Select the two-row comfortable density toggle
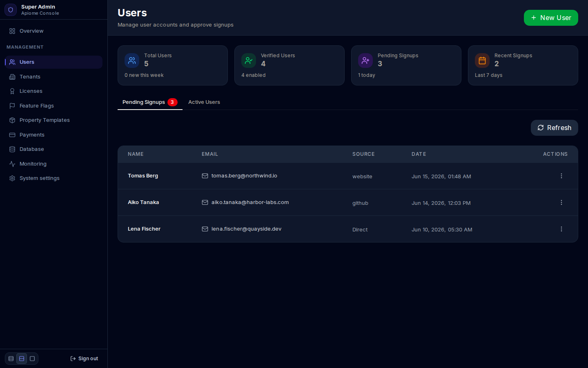 (22, 359)
